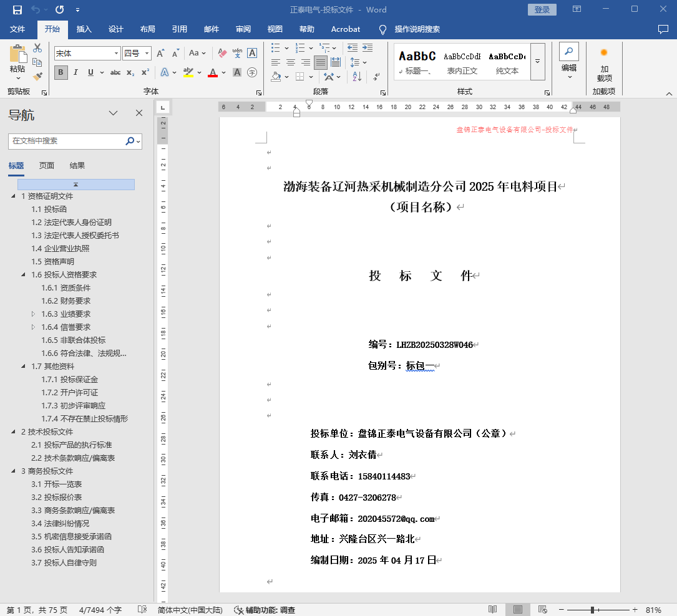Click the 编辑 editing button
This screenshot has height=616, width=677.
pyautogui.click(x=569, y=62)
